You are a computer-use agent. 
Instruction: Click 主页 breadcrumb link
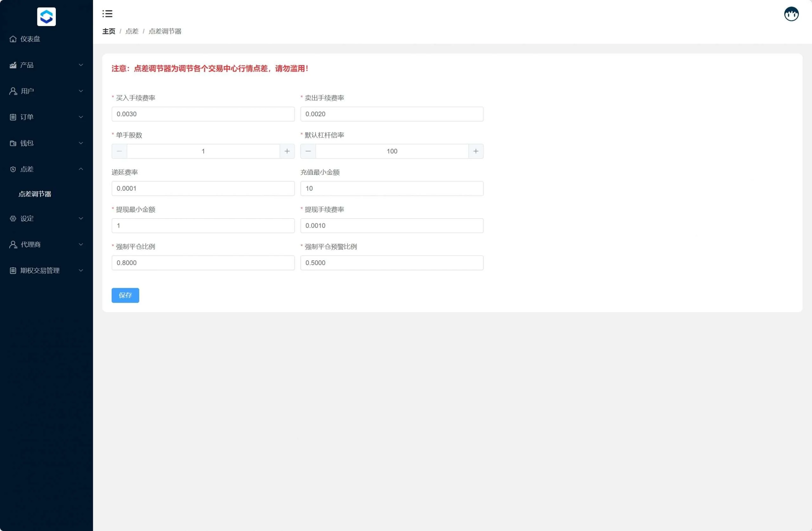tap(109, 31)
